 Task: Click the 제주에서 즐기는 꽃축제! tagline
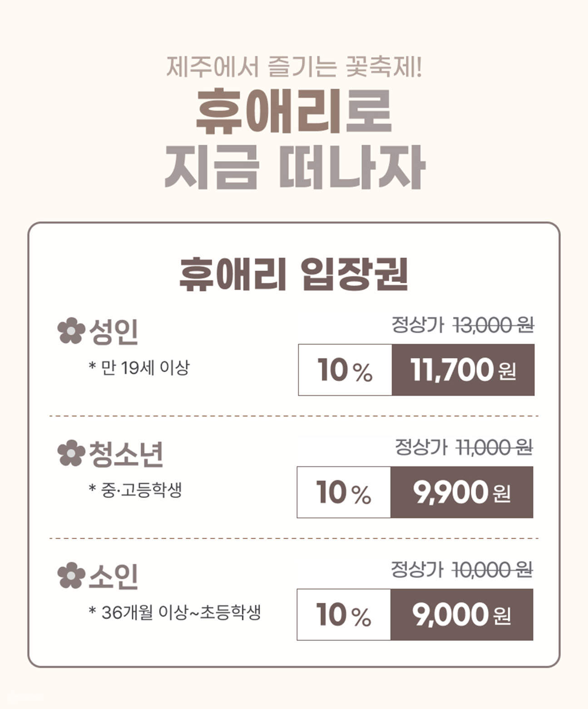click(294, 67)
